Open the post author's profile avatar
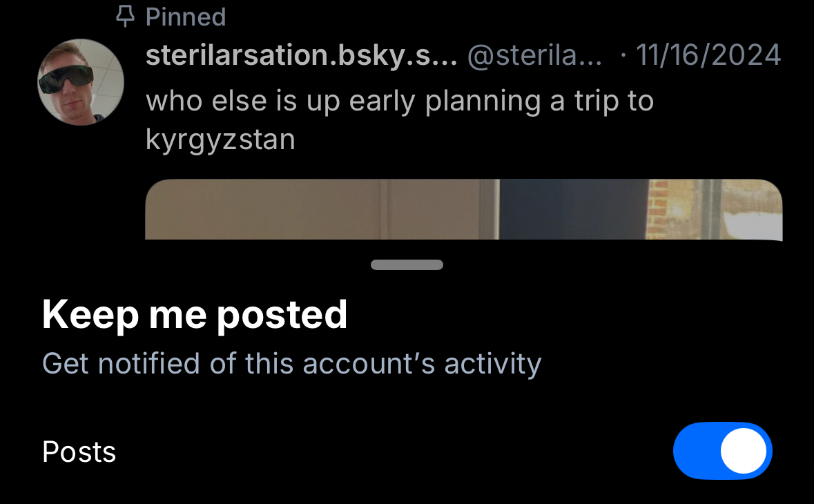The width and height of the screenshot is (814, 504). 81,81
